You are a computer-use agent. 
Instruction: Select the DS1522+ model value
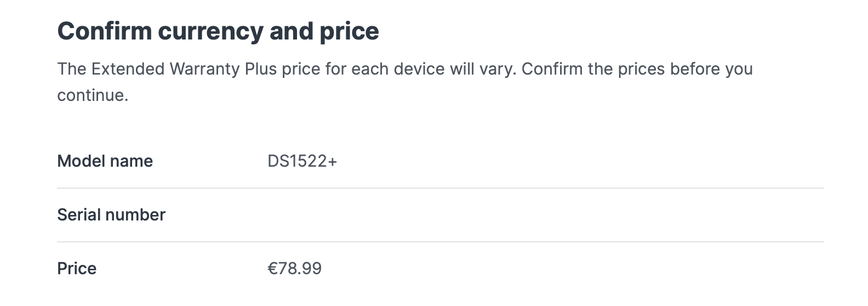click(x=302, y=161)
